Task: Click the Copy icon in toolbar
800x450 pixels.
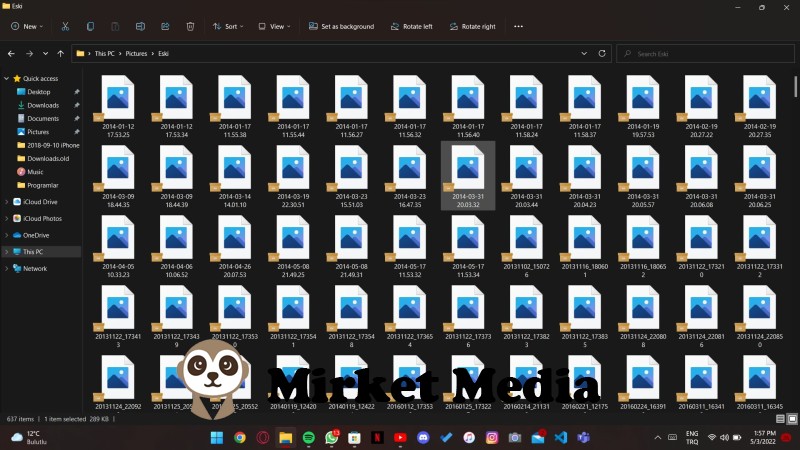Action: (x=90, y=26)
